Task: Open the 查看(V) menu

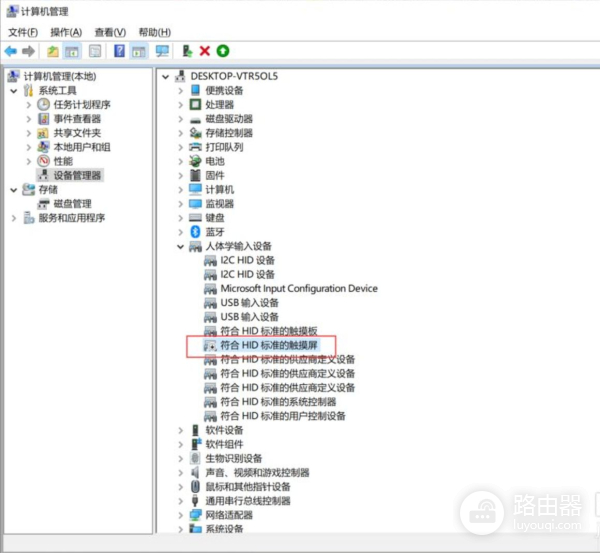Action: click(x=110, y=32)
